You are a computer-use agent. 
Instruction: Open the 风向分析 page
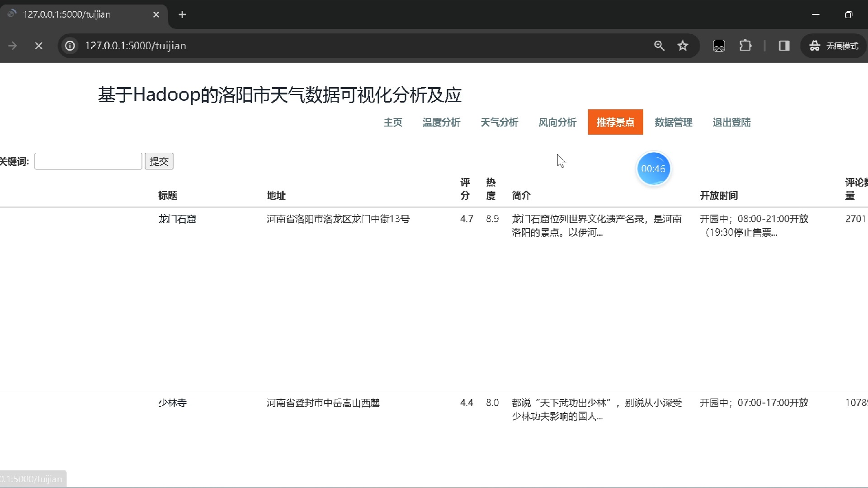click(557, 122)
